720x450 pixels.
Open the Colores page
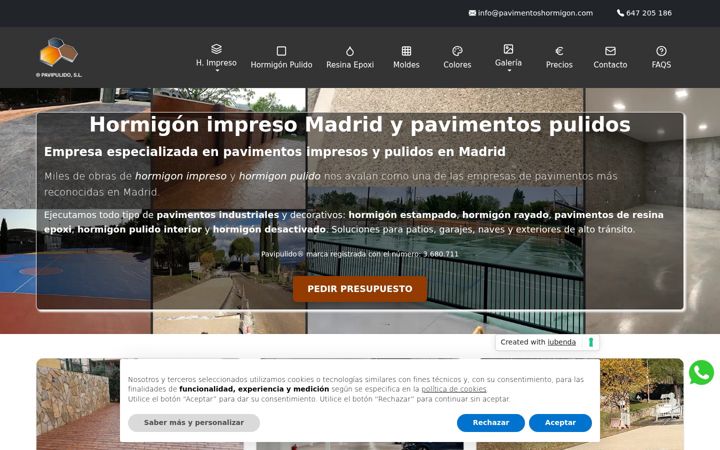coord(457,65)
